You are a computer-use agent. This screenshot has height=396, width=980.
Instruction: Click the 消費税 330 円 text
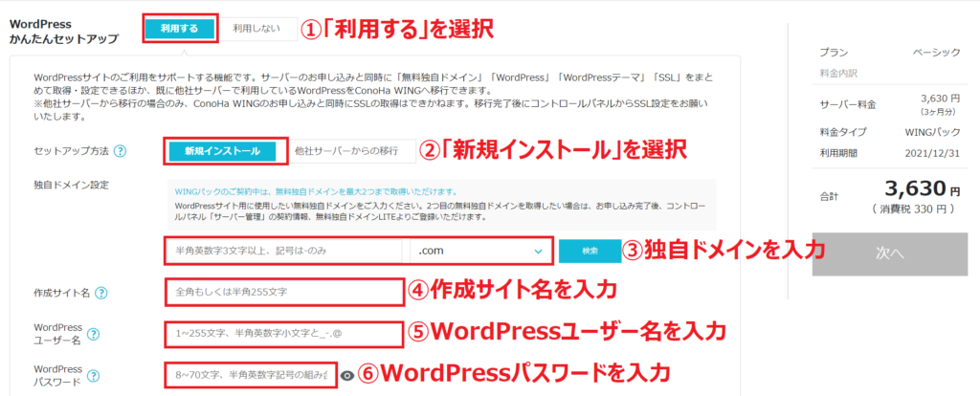point(913,210)
